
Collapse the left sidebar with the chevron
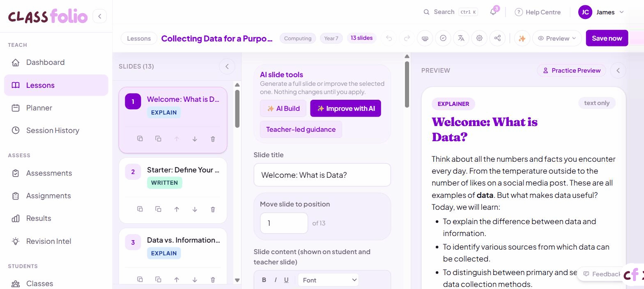point(99,16)
